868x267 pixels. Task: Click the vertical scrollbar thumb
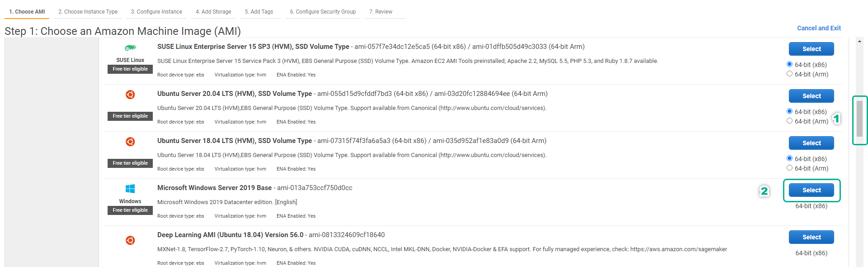(x=859, y=119)
